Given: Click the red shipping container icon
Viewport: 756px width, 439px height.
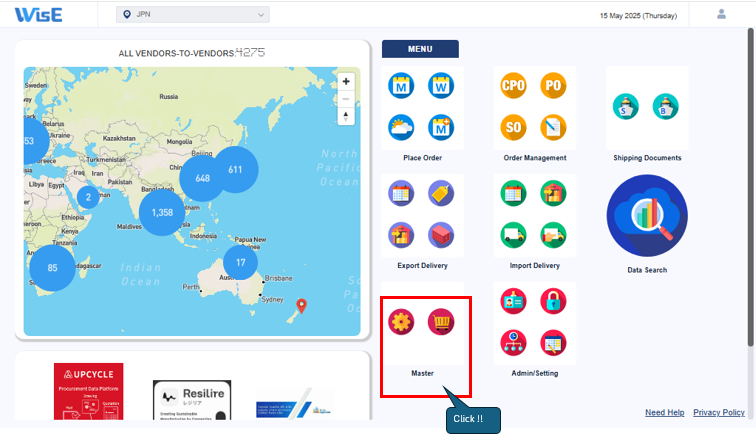Looking at the screenshot, I should (x=441, y=235).
